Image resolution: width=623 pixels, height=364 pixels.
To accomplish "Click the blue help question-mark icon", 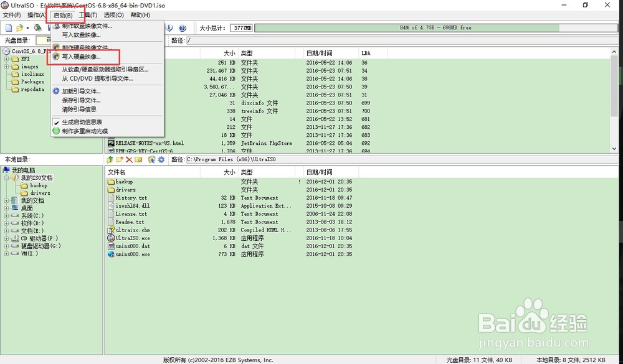I will point(183,28).
